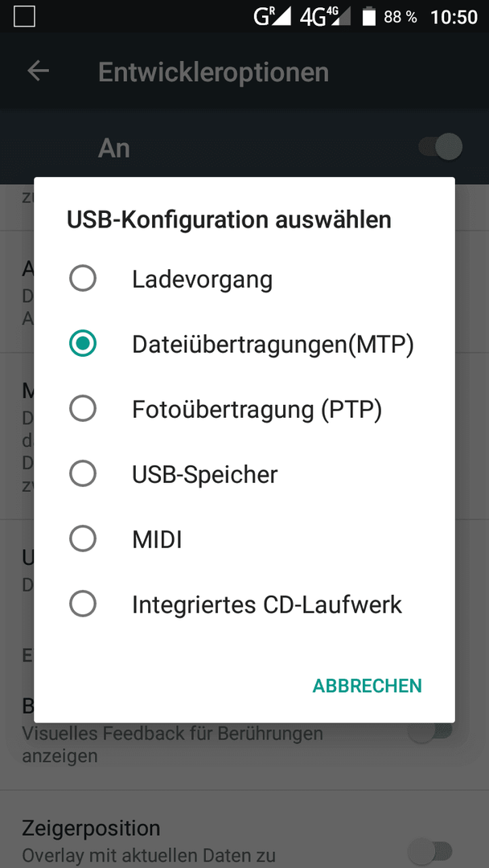Tap the MIDI option label
The image size is (489, 868).
[158, 540]
